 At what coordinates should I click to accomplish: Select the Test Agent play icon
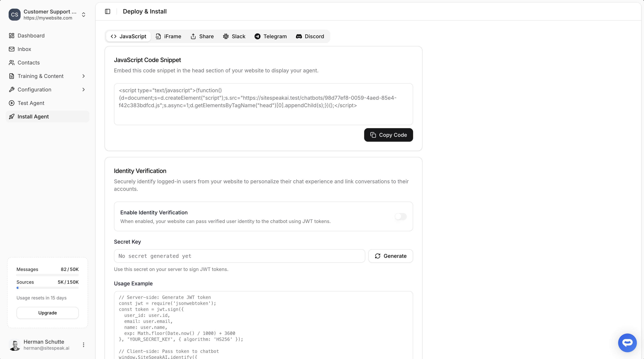11,103
